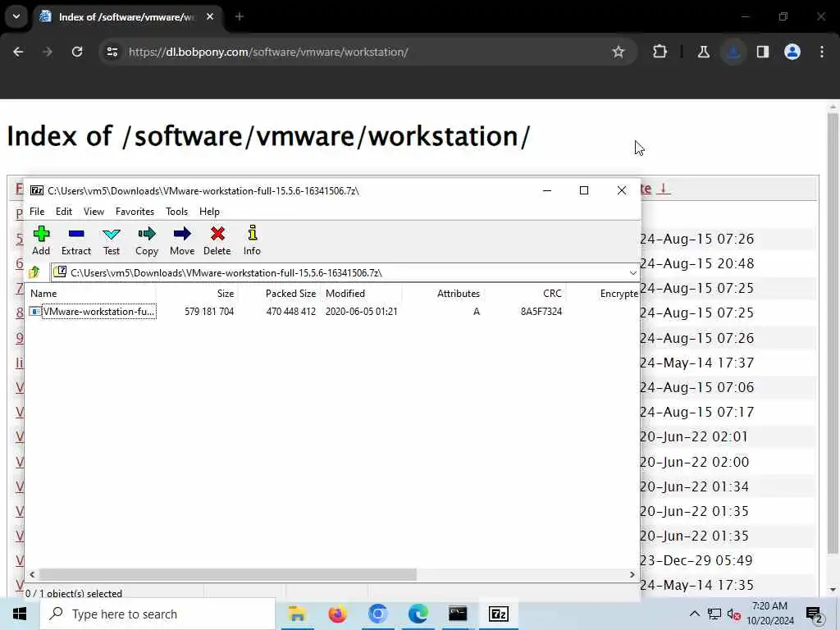Open the Help menu
The image size is (840, 630).
[x=209, y=212]
